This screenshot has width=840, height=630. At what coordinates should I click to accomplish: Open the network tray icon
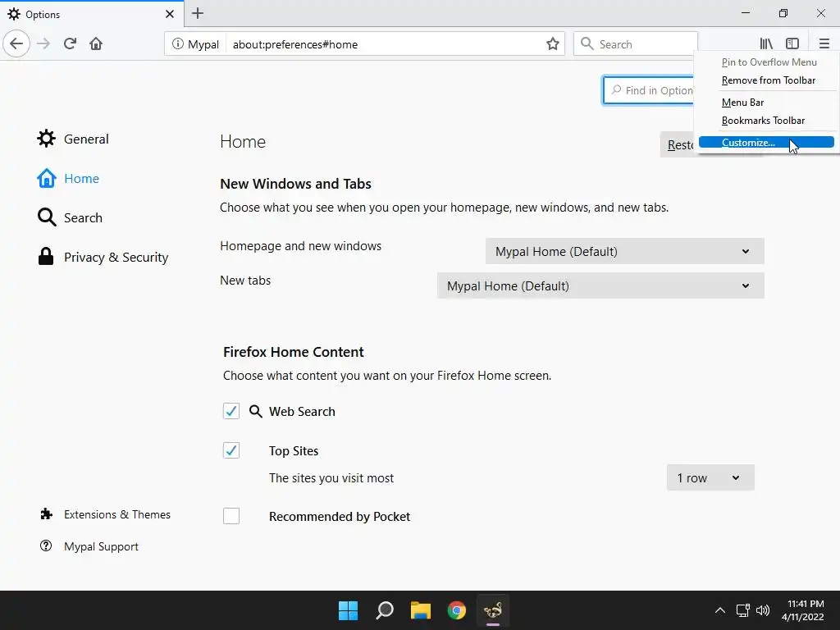pos(742,610)
